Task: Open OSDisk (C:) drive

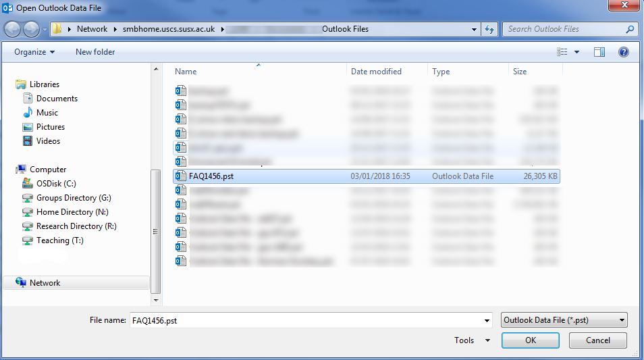Action: (x=56, y=184)
